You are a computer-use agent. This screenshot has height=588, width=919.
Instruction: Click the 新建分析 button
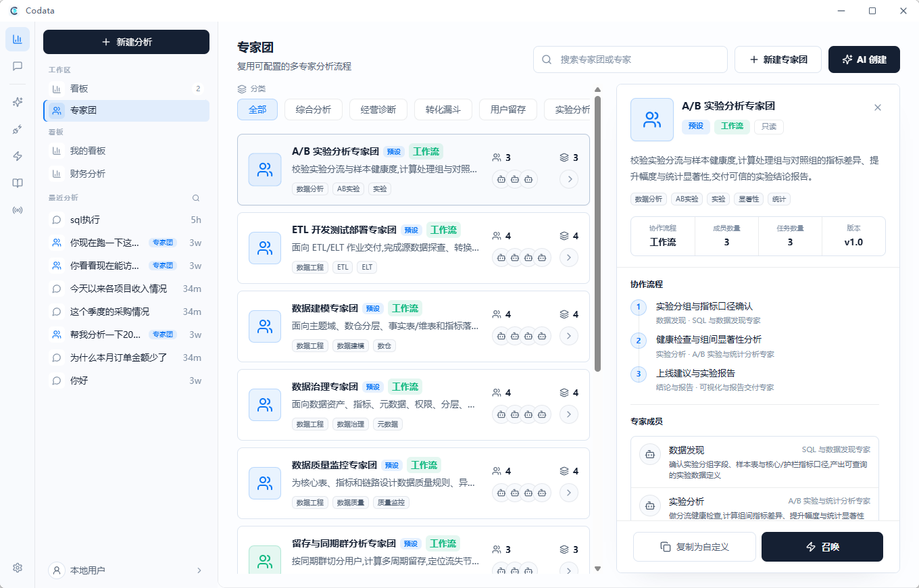point(126,42)
